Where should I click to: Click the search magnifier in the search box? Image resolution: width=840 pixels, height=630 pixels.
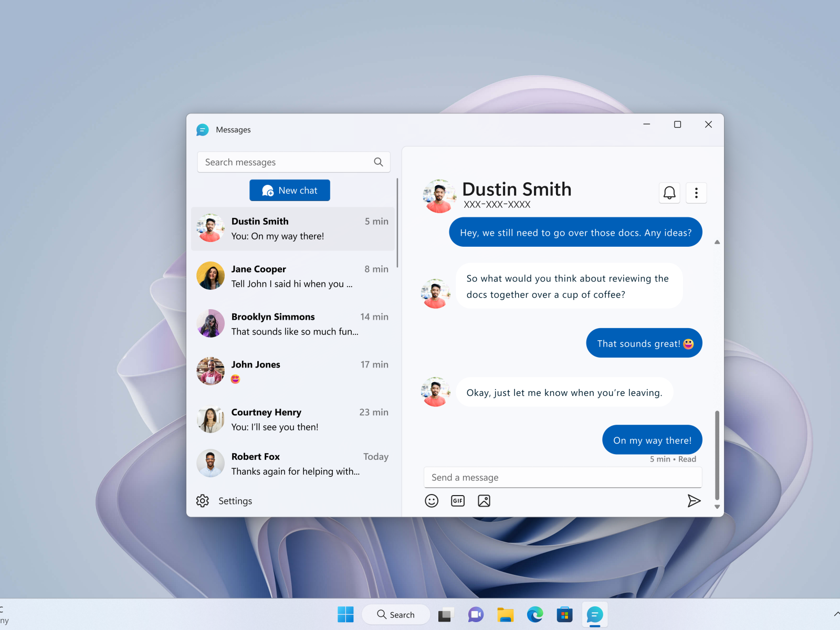point(378,162)
